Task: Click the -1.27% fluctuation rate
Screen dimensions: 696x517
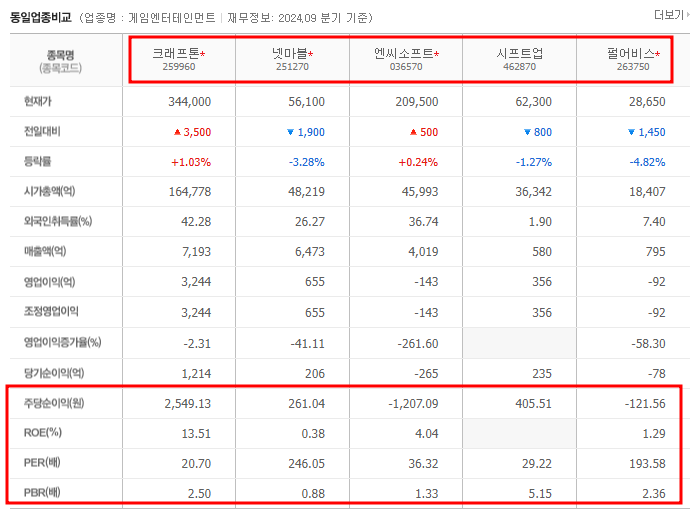Action: point(534,162)
